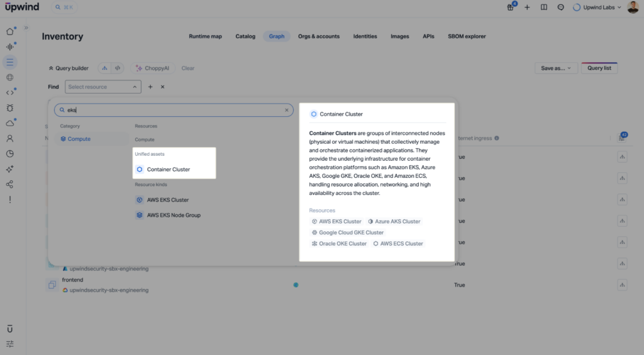Switch to the Orgs & accounts tab

[x=319, y=36]
